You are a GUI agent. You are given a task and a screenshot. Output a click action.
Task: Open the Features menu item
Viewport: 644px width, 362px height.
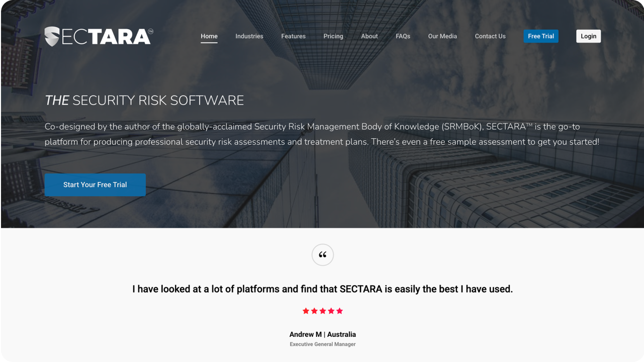coord(294,36)
